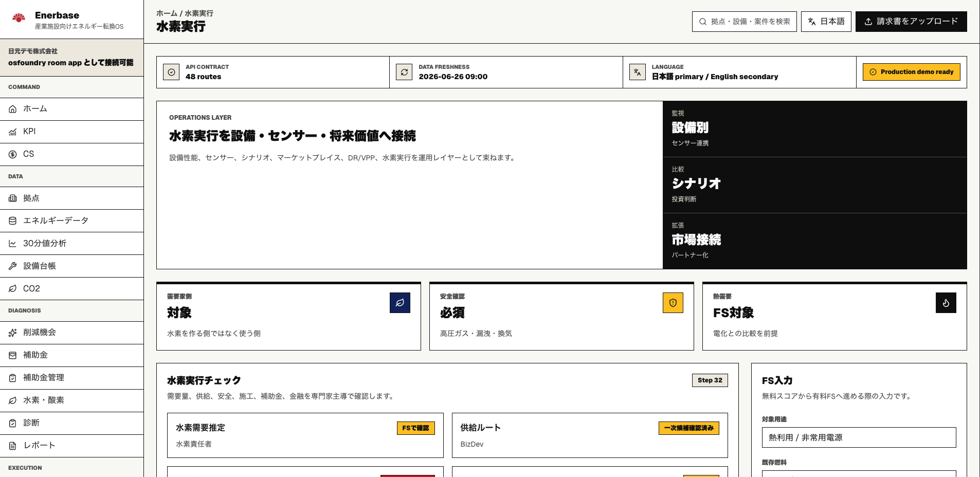Go to KPI in the sidebar
The height and width of the screenshot is (477, 980).
click(x=72, y=132)
